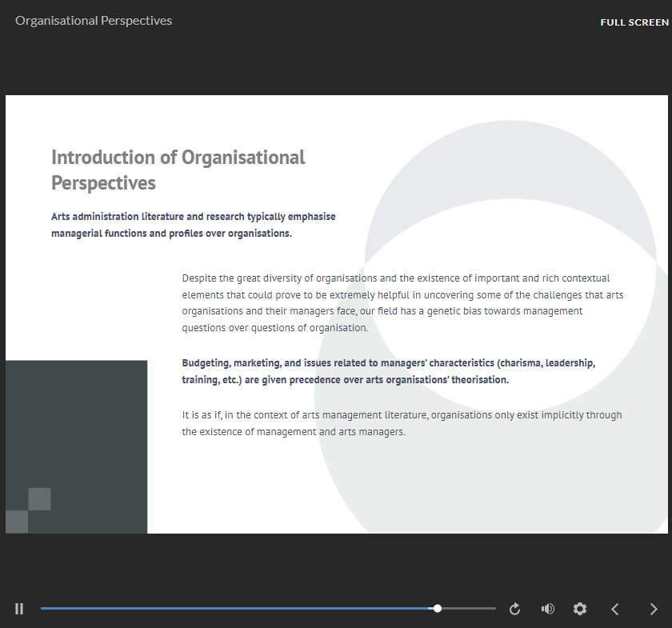Screen dimensions: 672x628
Task: Enter FULL SCREEN mode
Action: point(634,22)
